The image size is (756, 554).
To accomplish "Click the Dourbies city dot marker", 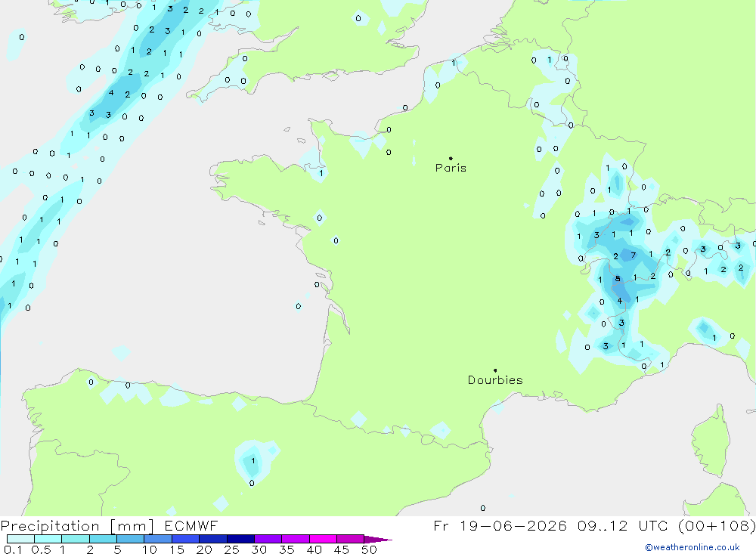I will tap(495, 370).
